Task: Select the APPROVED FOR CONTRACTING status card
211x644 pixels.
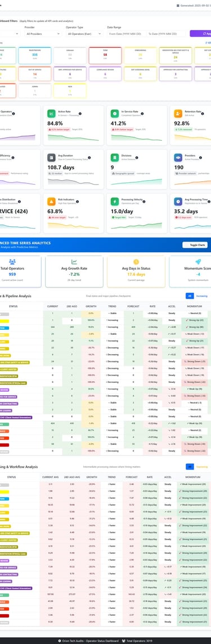Action: point(176,74)
